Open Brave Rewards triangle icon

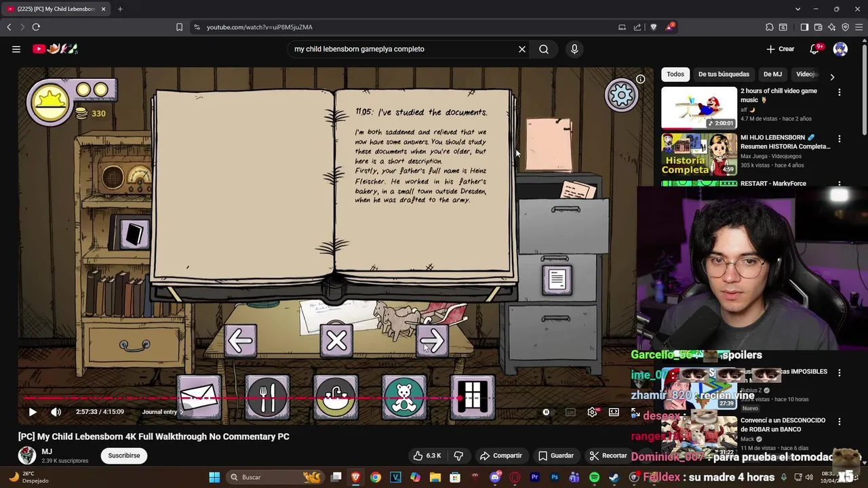coord(670,27)
